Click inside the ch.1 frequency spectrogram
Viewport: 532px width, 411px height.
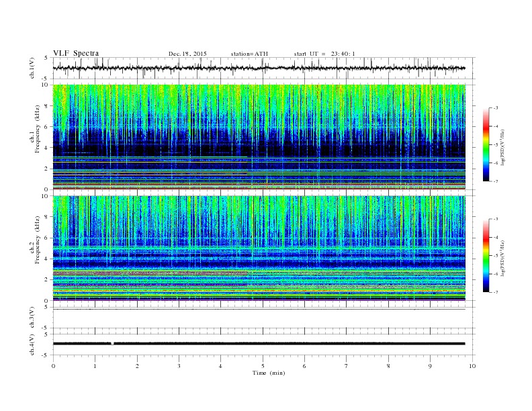259,137
